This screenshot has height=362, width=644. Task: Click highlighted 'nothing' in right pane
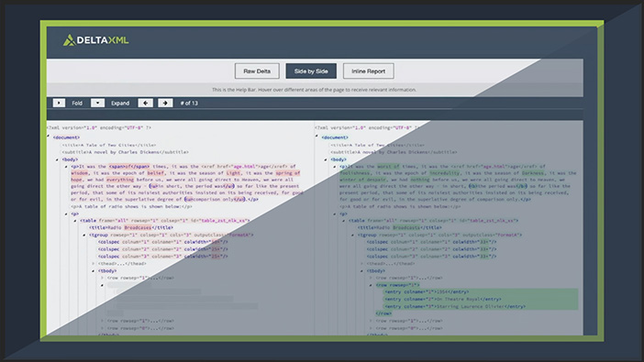(x=420, y=180)
